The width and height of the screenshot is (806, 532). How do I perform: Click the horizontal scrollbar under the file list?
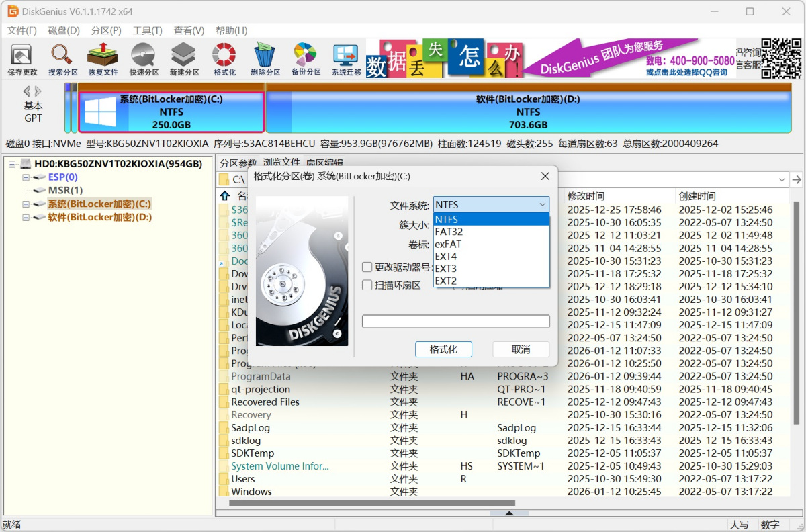[371, 502]
